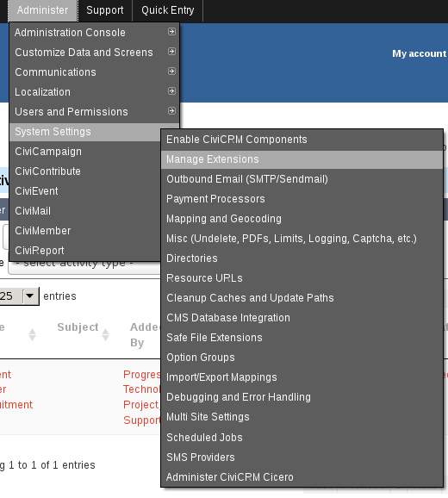Select Cleanup Caches and Update Paths

coord(302,298)
